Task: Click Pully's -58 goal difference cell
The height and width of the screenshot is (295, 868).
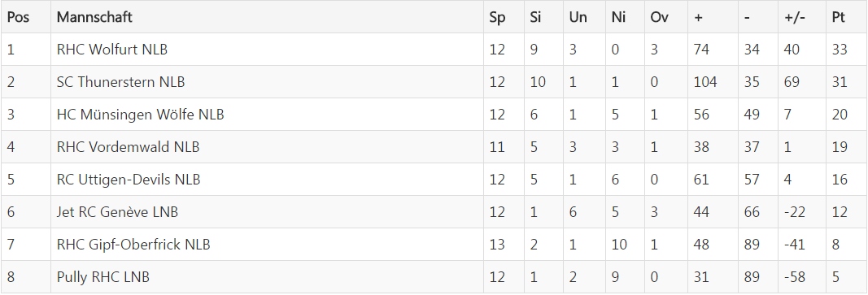Action: point(794,277)
